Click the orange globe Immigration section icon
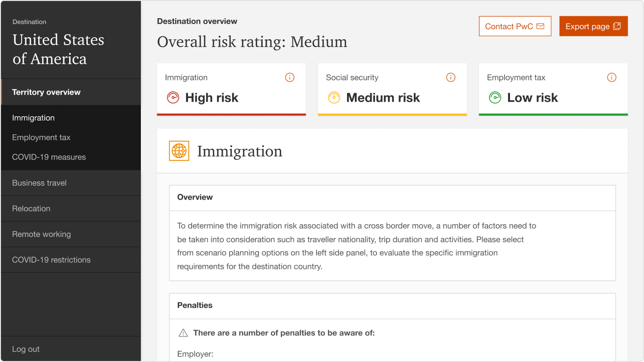The width and height of the screenshot is (644, 362). click(179, 151)
